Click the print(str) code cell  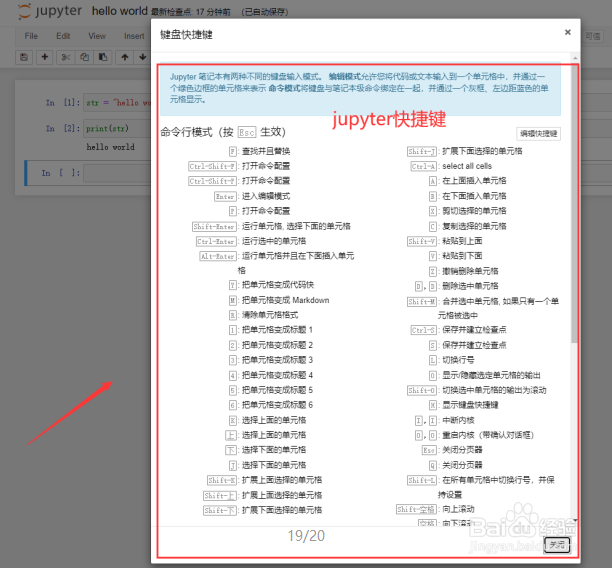(x=117, y=129)
